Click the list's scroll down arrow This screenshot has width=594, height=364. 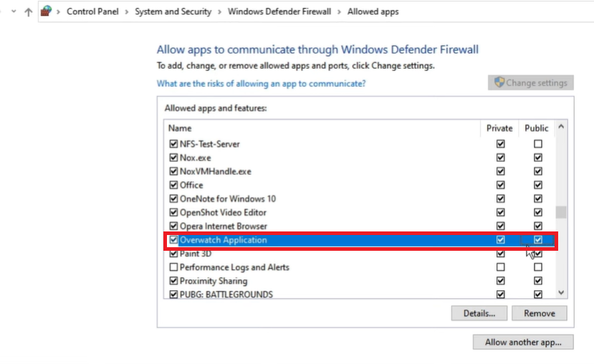(561, 293)
